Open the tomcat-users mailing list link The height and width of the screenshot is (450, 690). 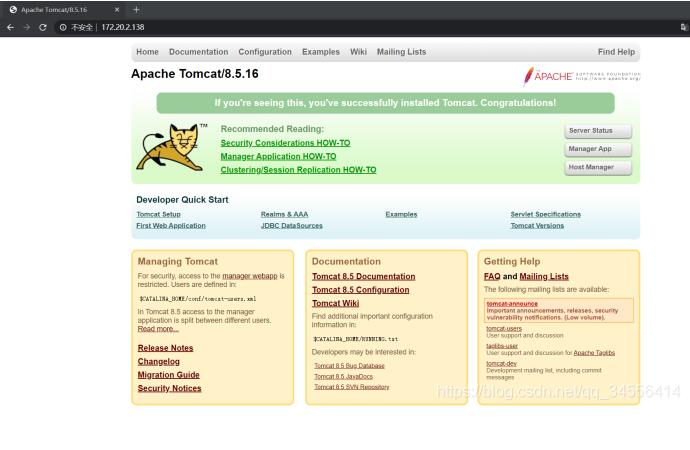(504, 328)
